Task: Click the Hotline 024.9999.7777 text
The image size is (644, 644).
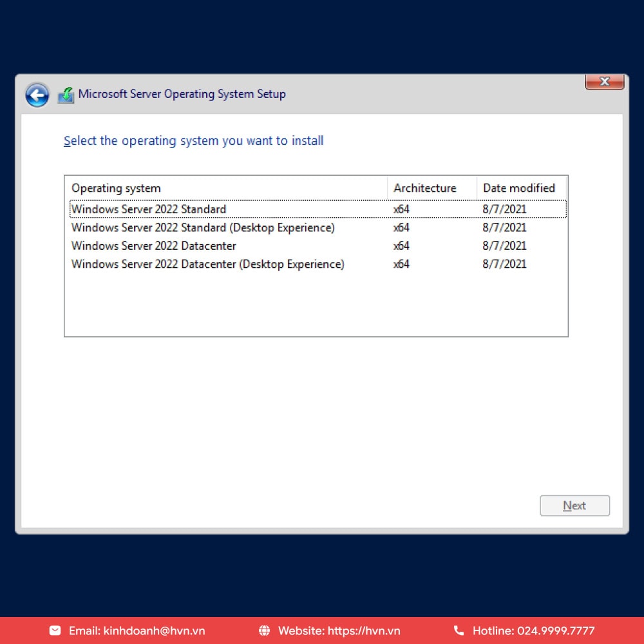Action: tap(533, 631)
